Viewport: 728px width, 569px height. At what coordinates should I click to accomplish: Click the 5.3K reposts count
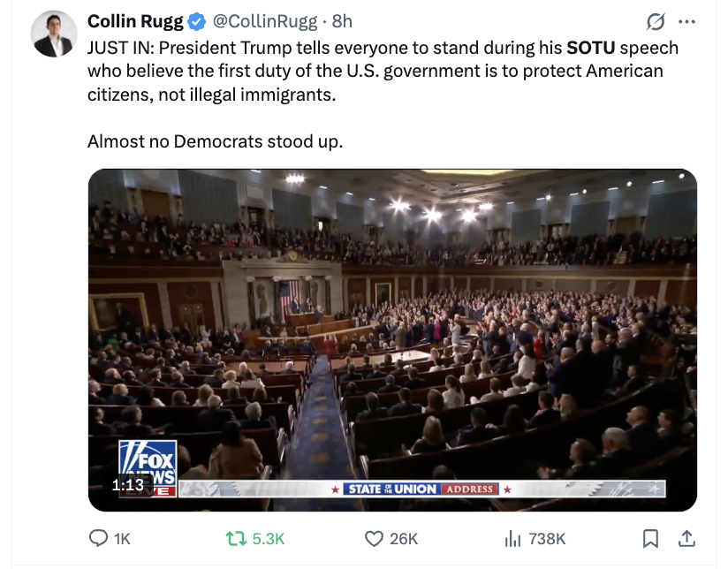pos(269,539)
